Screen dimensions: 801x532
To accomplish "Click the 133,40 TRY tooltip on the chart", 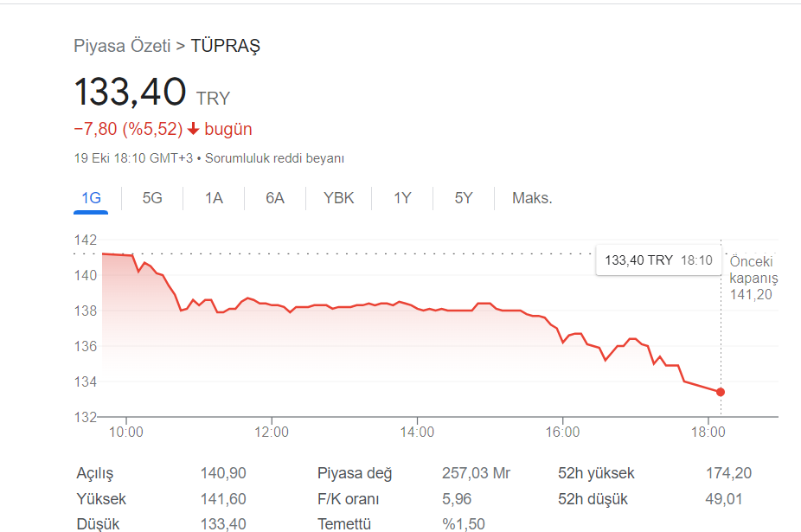I will (x=658, y=260).
